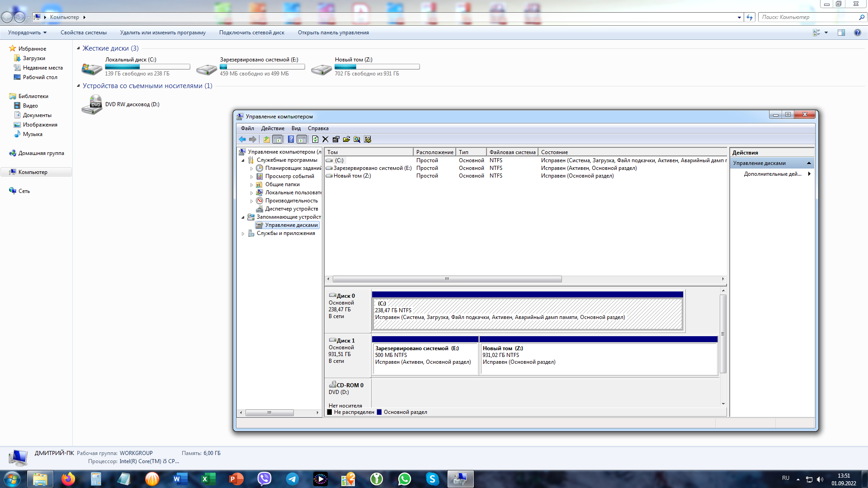Toggle Explorer preview pane button
Viewport: 868px width, 488px height.
[x=841, y=33]
